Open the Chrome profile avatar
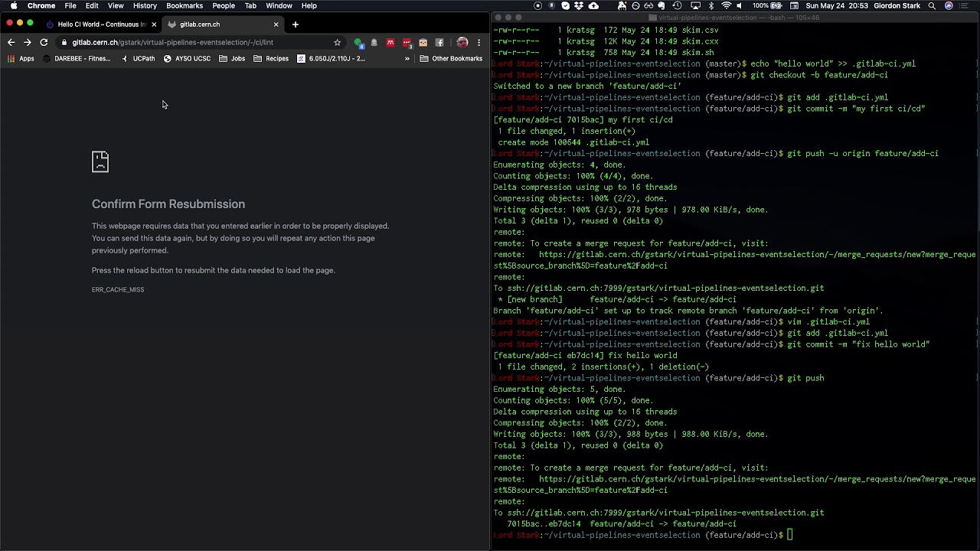This screenshot has height=551, width=980. (x=462, y=43)
